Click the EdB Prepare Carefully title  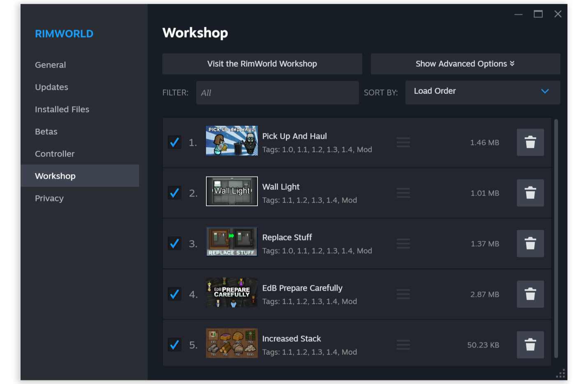302,288
